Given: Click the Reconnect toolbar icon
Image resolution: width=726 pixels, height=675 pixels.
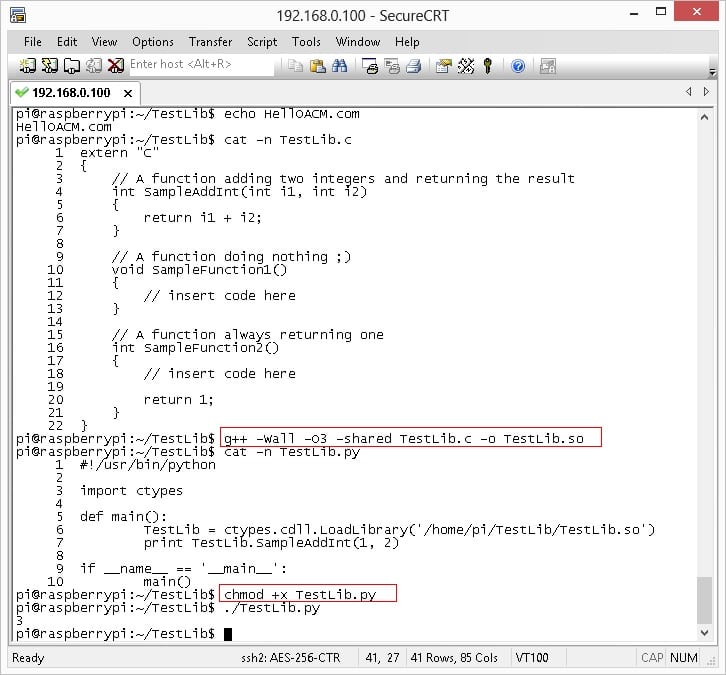Looking at the screenshot, I should [x=94, y=66].
